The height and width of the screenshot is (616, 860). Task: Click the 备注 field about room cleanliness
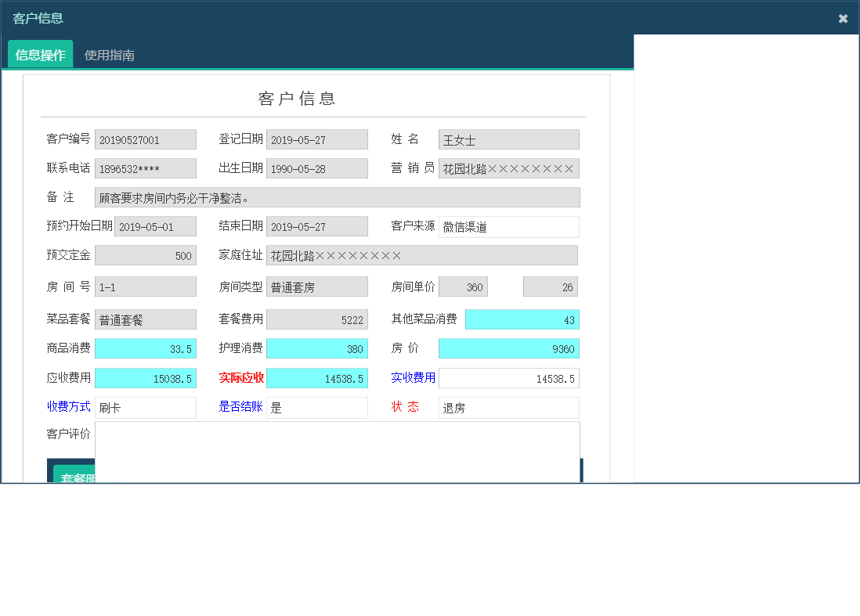click(x=337, y=196)
